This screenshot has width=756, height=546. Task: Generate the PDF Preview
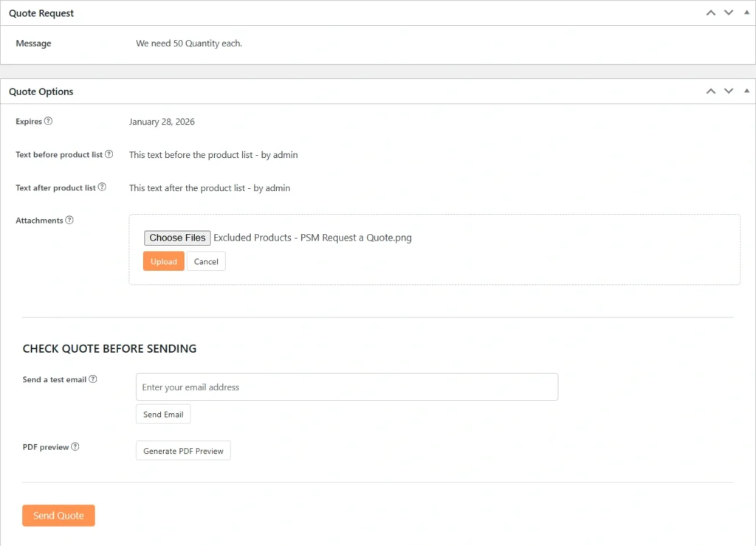tap(183, 451)
